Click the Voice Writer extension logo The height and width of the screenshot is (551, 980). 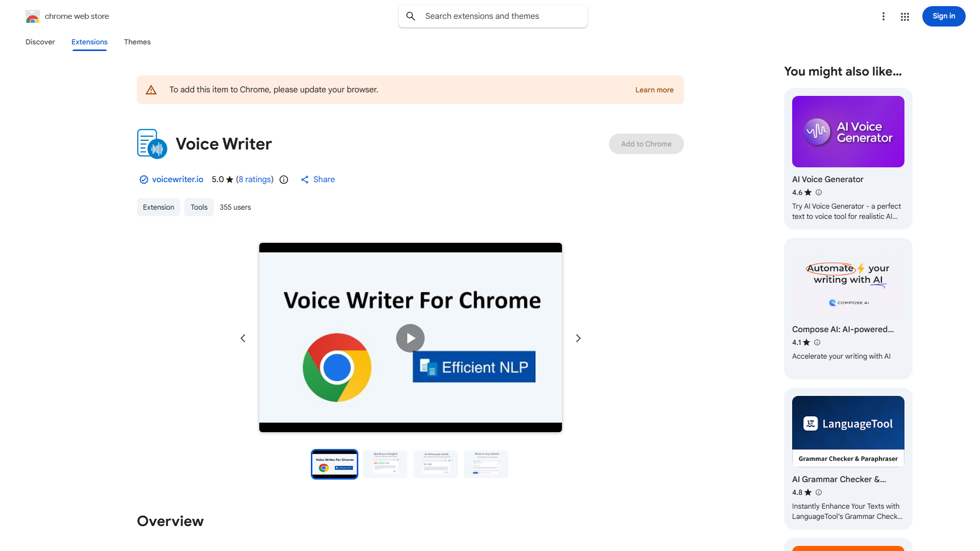(151, 143)
